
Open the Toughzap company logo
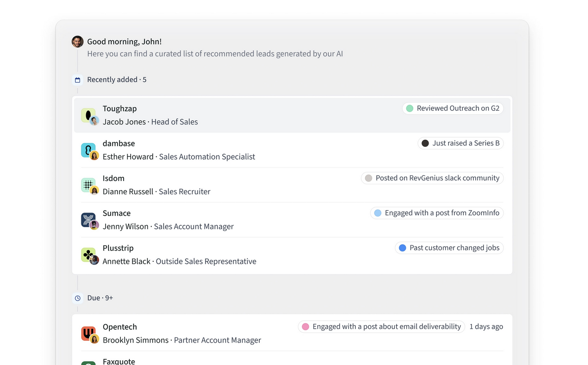coord(88,115)
